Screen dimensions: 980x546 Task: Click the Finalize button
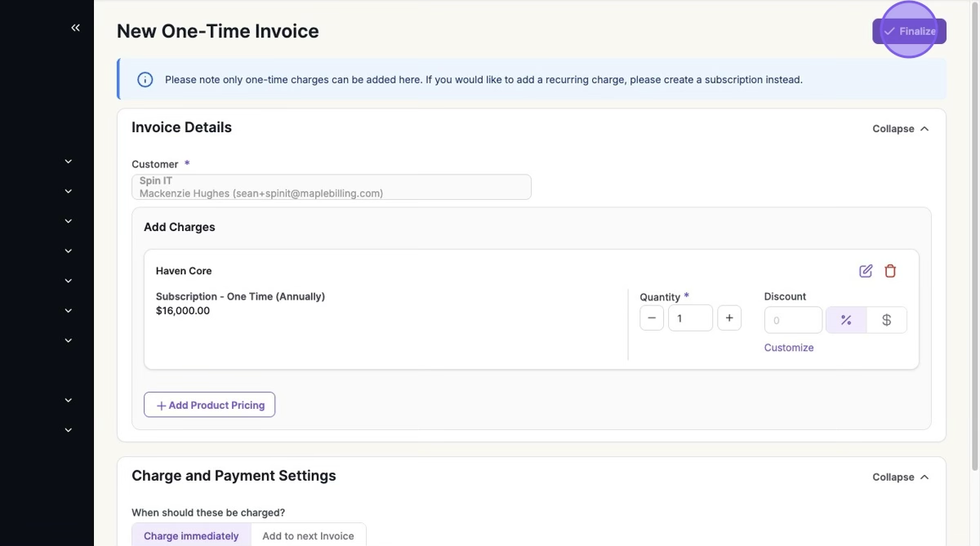pyautogui.click(x=909, y=31)
